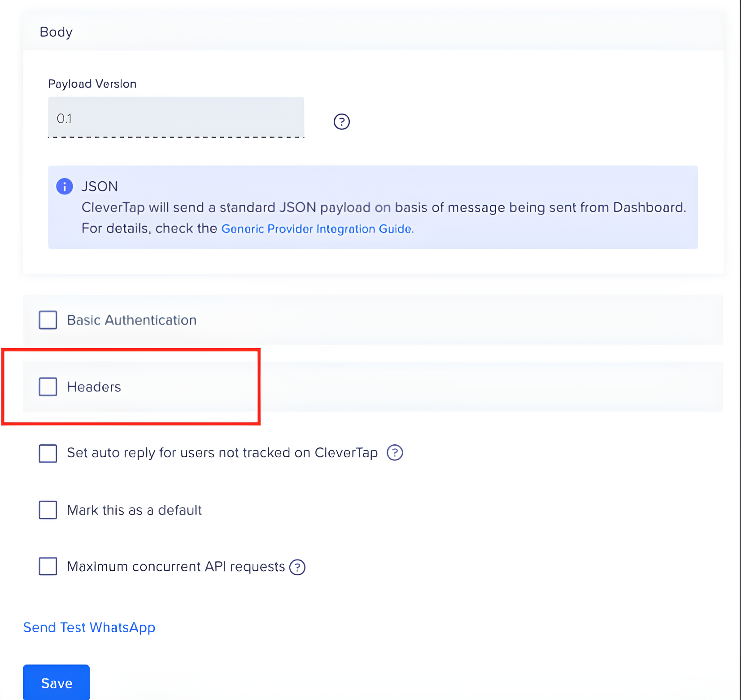Enable Maximum concurrent API requests checkbox
Viewport: 741px width, 700px height.
pos(48,567)
